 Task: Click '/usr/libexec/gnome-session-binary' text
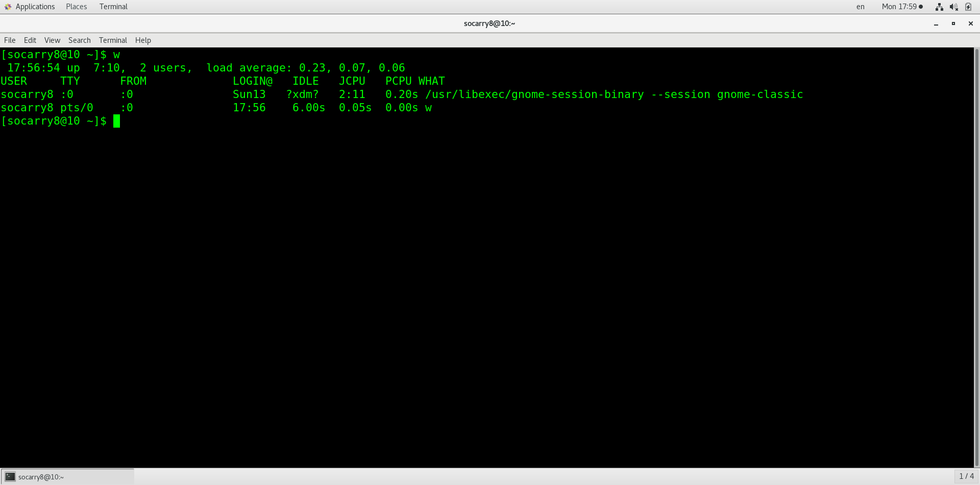pyautogui.click(x=534, y=94)
